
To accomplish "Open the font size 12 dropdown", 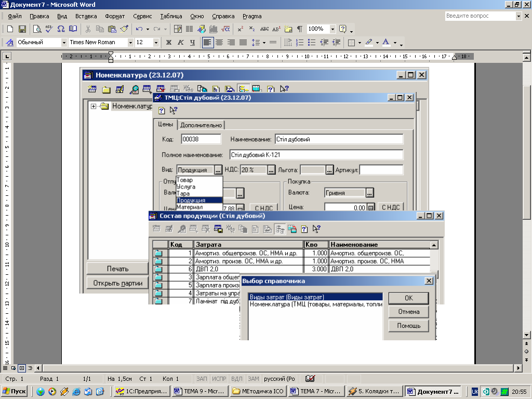I will (x=156, y=43).
